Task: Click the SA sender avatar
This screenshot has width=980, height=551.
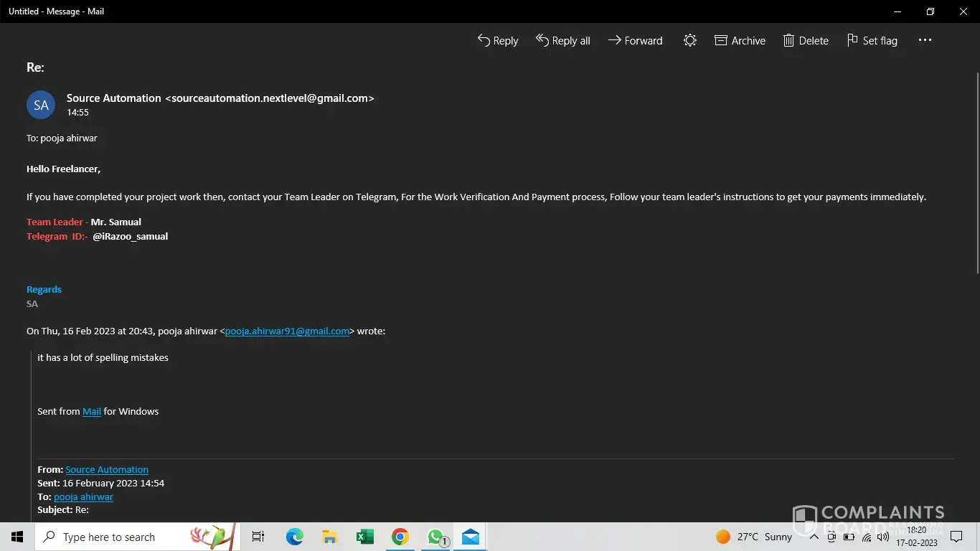Action: 41,105
